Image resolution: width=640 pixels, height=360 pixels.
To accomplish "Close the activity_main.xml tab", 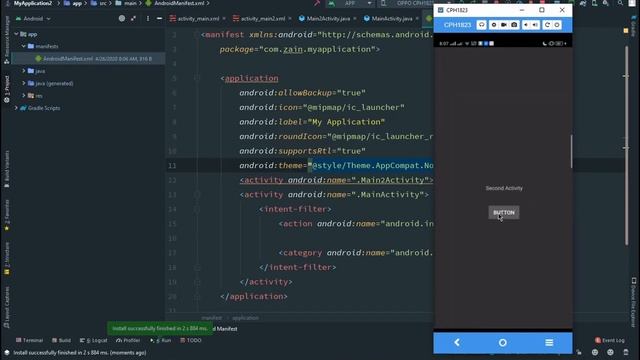I will click(x=224, y=18).
